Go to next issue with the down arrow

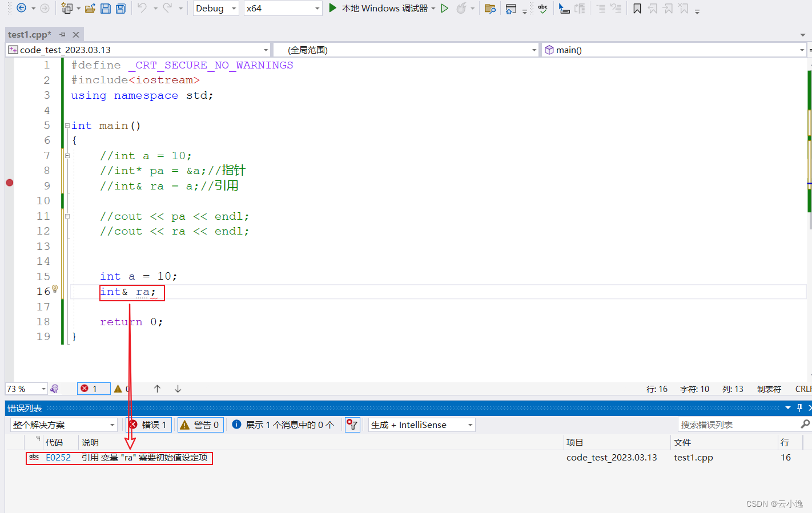tap(178, 389)
